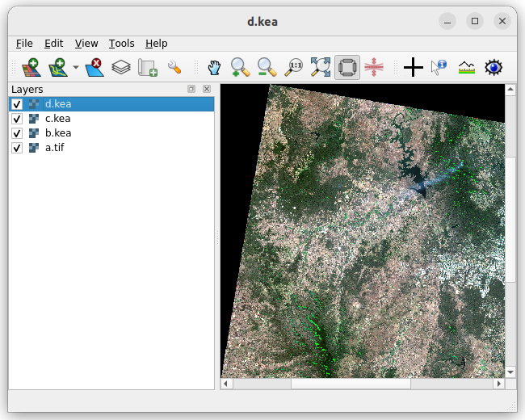Viewport: 525px width, 420px height.
Task: Close the Layers panel
Action: click(x=207, y=89)
